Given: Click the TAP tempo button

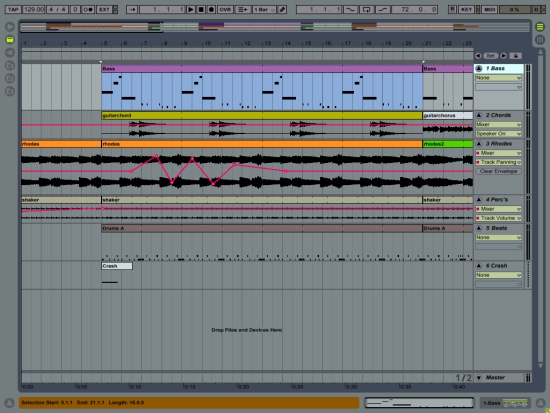Looking at the screenshot, I should pyautogui.click(x=13, y=9).
